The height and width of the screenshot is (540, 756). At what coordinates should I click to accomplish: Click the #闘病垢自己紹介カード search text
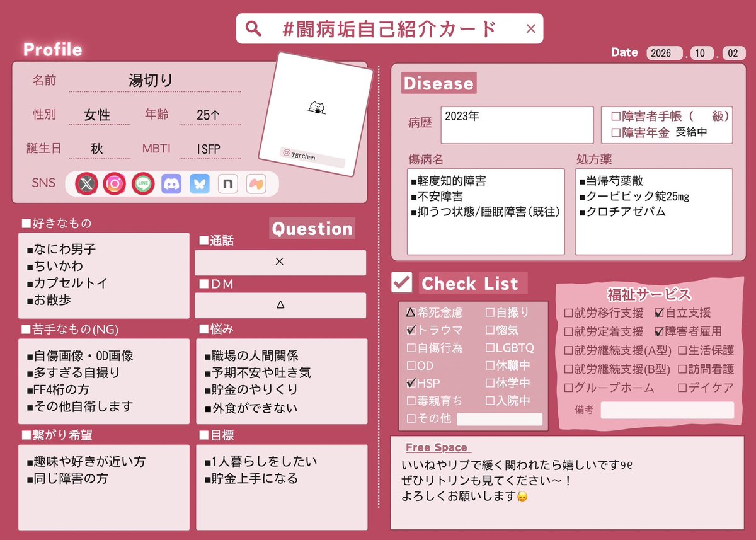[x=390, y=29]
